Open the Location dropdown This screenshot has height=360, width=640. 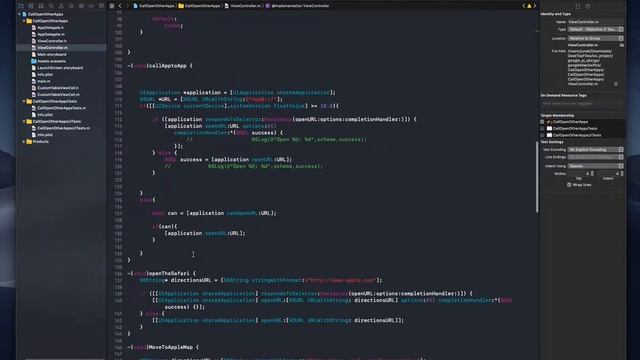pos(596,38)
